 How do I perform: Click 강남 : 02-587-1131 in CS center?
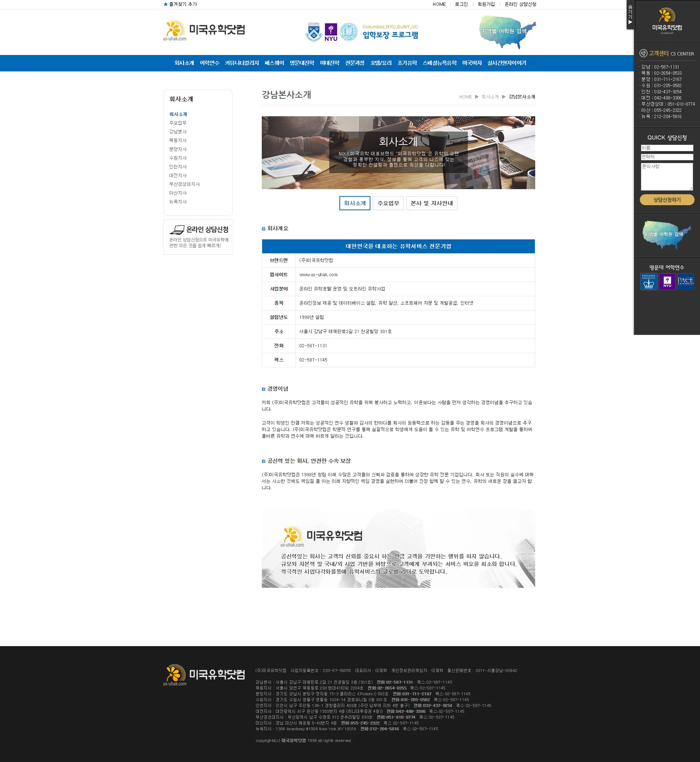(660, 67)
